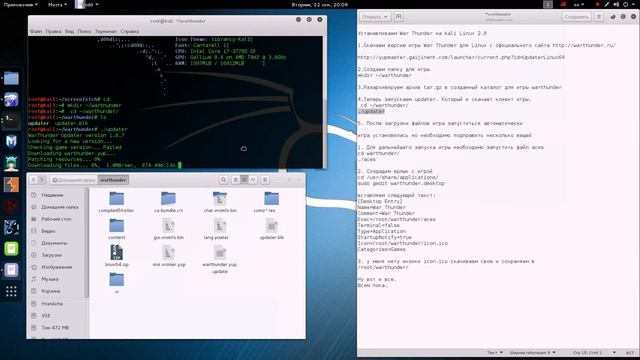Go forward in file manager navigation

coord(42,180)
